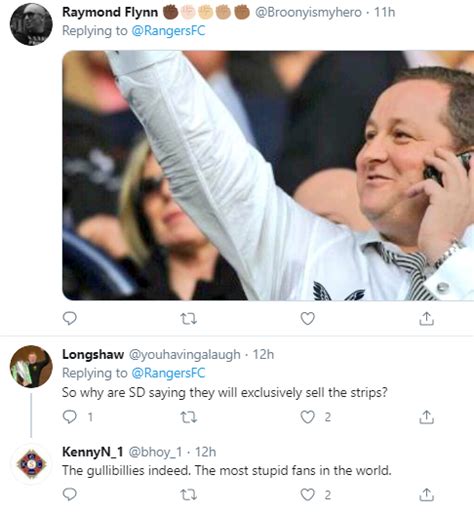The width and height of the screenshot is (474, 513).
Task: Reply to Raymond Flynn's image tweet
Action: (70, 318)
